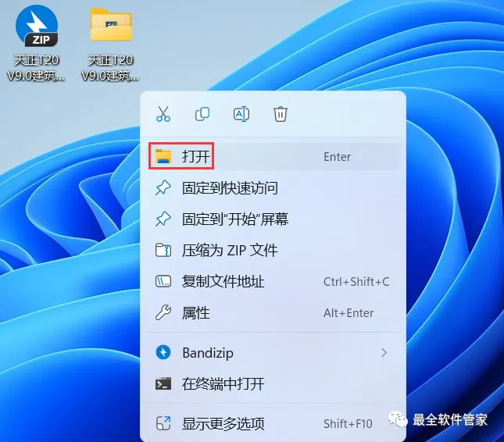The height and width of the screenshot is (442, 504).
Task: Select 复制文件地址 menu entry
Action: point(273,281)
